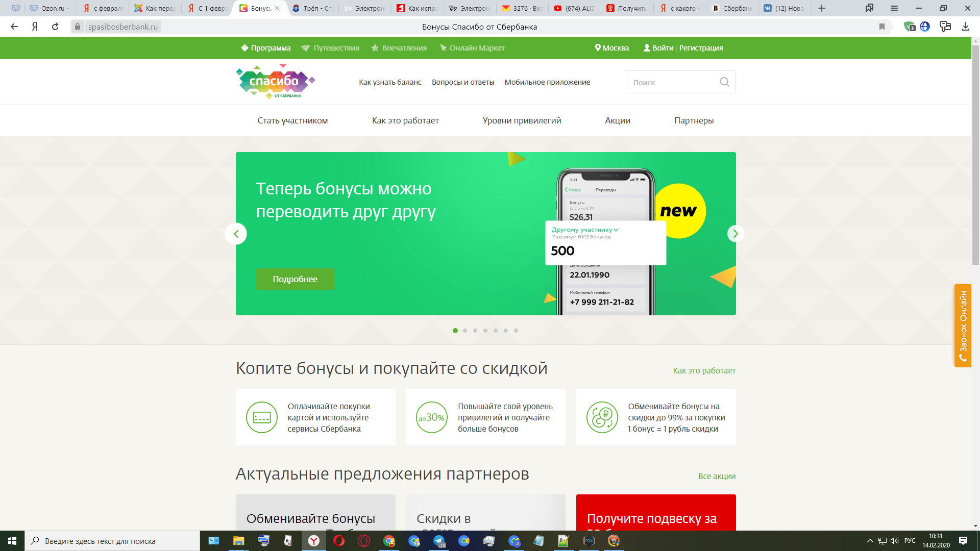Click the Spasibo ot Sberbanka logo
Viewport: 980px width, 551px height.
pyautogui.click(x=276, y=82)
